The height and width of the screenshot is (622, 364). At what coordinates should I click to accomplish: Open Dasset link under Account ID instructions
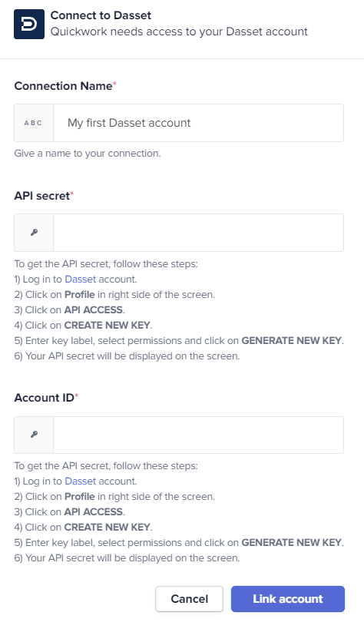80,481
